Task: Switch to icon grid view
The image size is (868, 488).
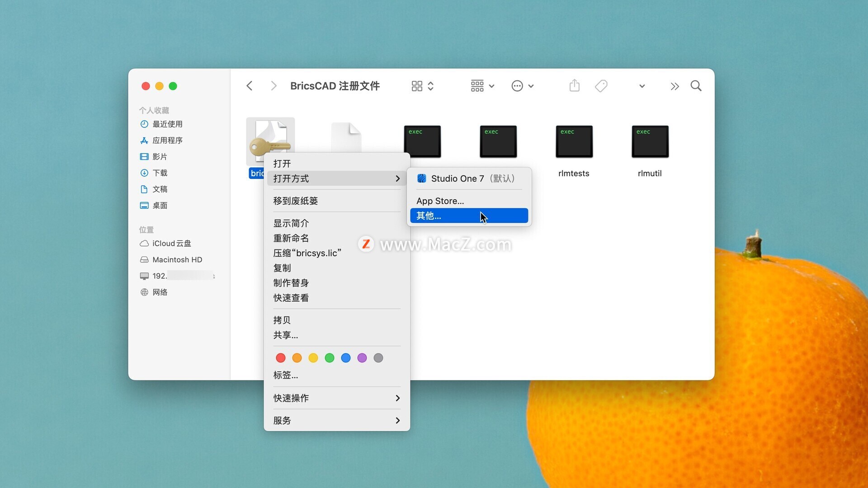Action: [x=422, y=86]
